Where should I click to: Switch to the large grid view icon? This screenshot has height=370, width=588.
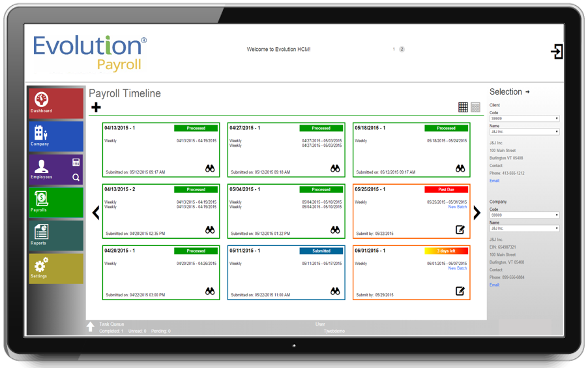(x=463, y=107)
